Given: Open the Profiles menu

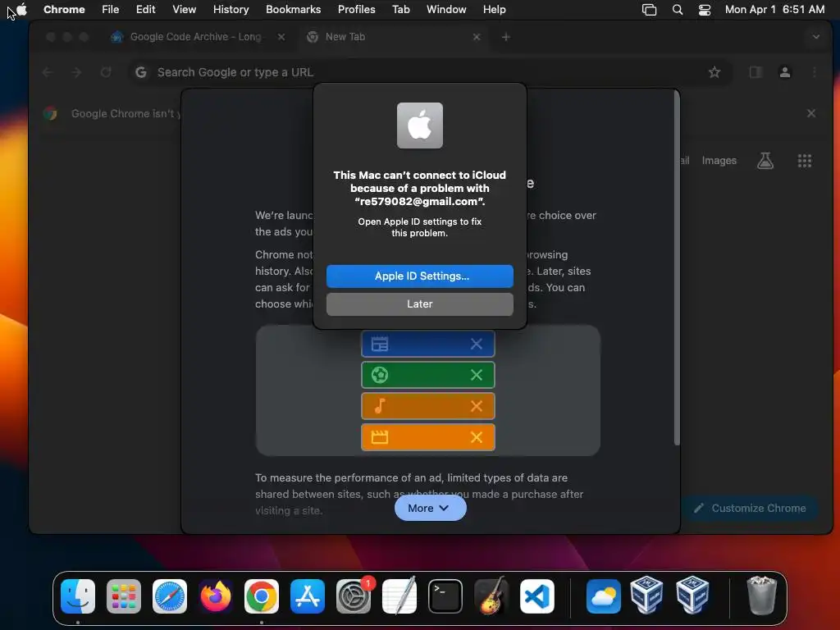Looking at the screenshot, I should click(356, 9).
